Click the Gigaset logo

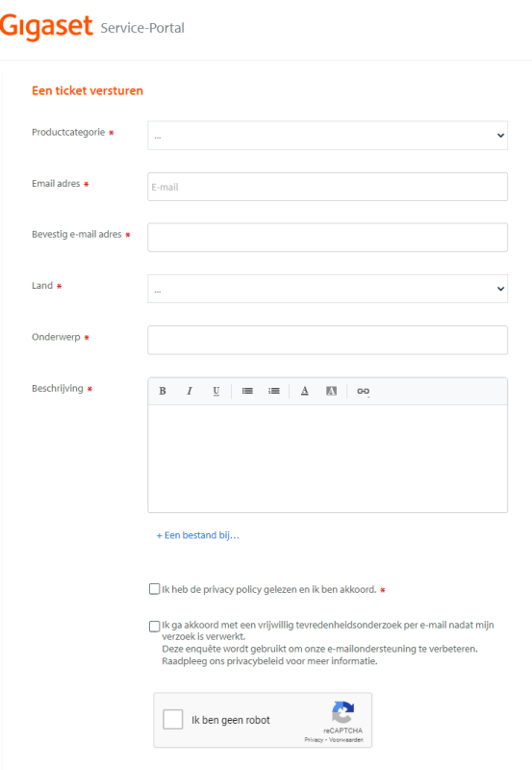(x=46, y=26)
